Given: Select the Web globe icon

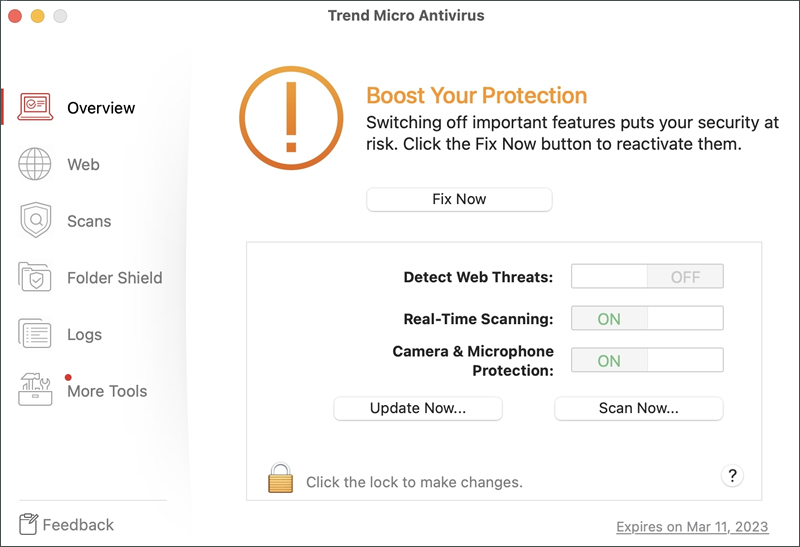Looking at the screenshot, I should [35, 164].
